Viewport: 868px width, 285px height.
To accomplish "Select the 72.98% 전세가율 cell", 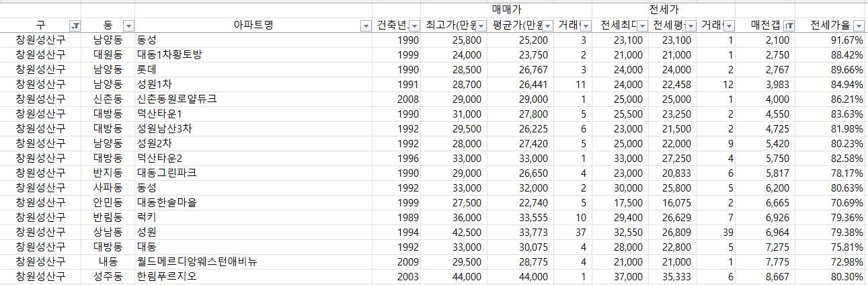I will (831, 261).
